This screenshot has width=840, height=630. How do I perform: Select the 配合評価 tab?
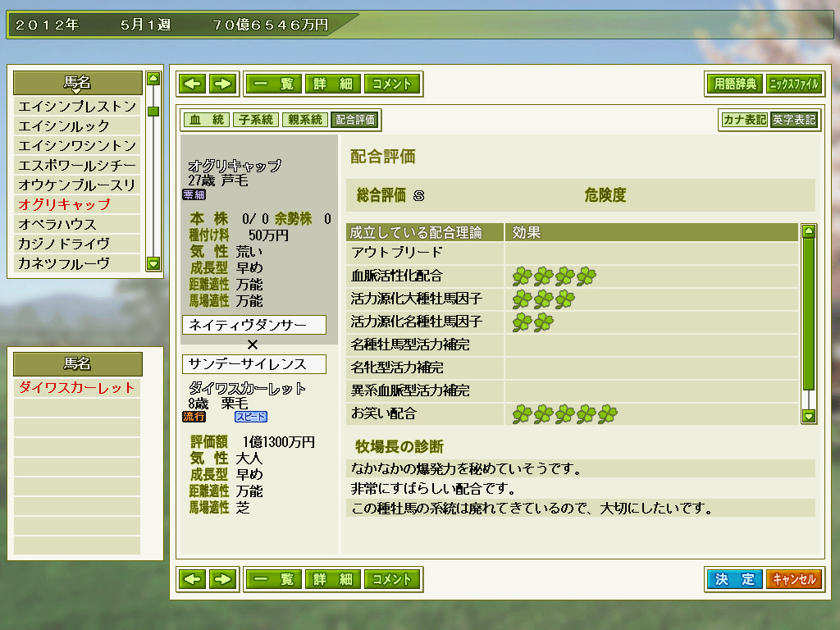354,120
